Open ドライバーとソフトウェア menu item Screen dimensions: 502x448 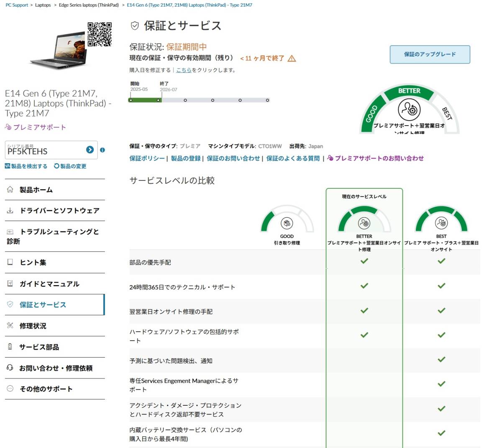(x=55, y=211)
